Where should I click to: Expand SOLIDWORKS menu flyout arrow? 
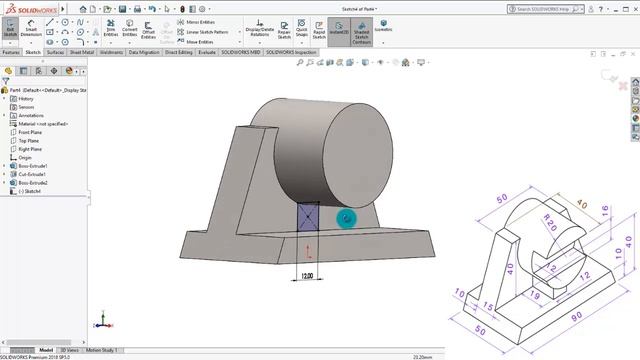coord(63,9)
